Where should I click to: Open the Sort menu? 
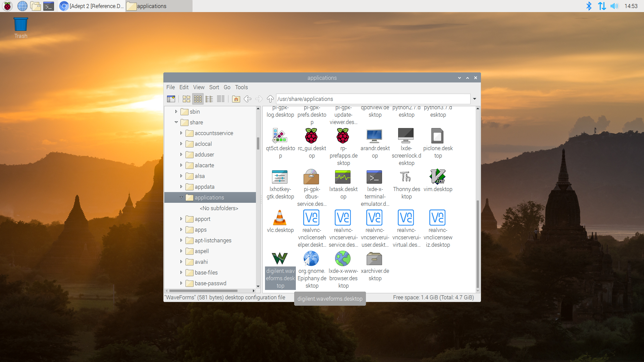coord(214,87)
